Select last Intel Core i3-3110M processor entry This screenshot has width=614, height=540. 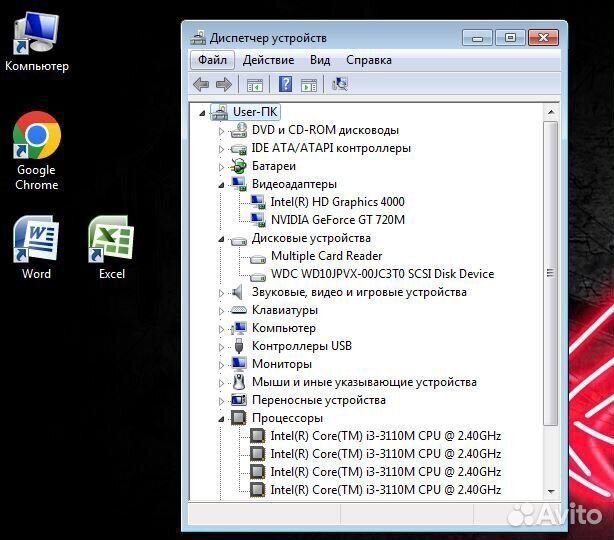385,490
